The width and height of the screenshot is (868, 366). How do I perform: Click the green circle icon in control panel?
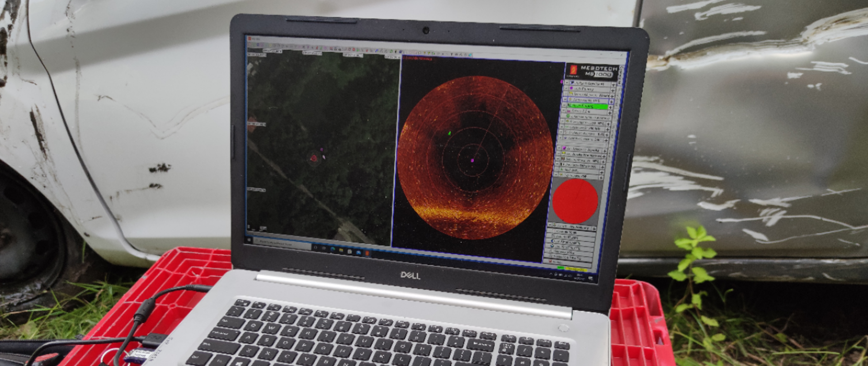click(x=568, y=116)
